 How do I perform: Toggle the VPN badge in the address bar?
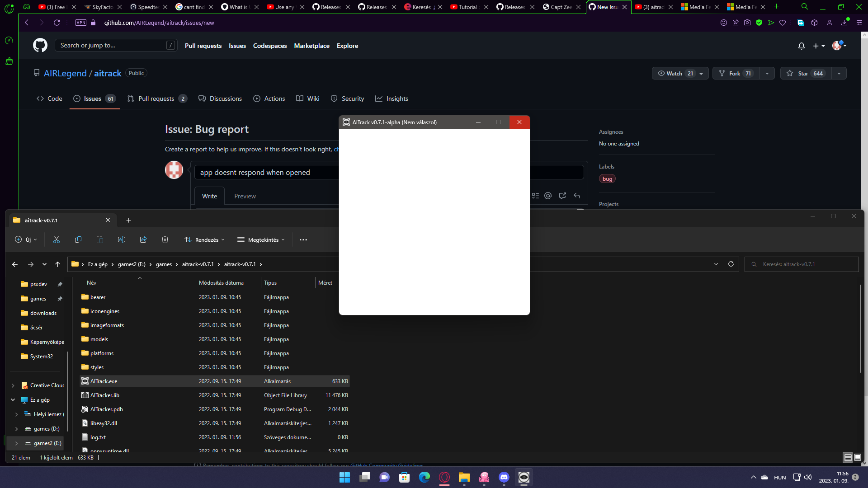point(81,22)
